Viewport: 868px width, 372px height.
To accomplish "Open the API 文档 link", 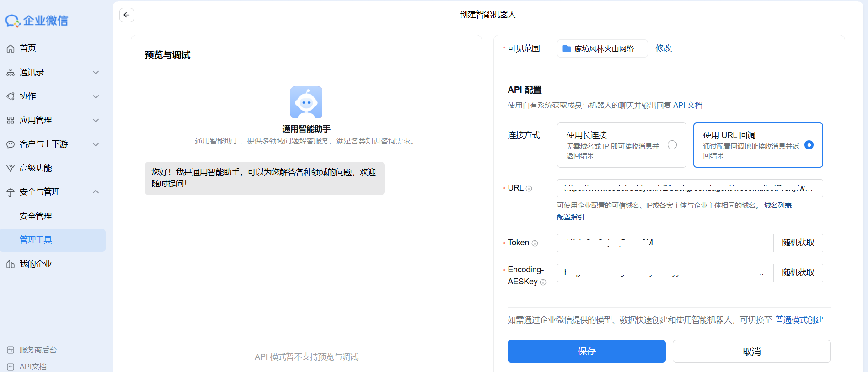I will [x=688, y=105].
